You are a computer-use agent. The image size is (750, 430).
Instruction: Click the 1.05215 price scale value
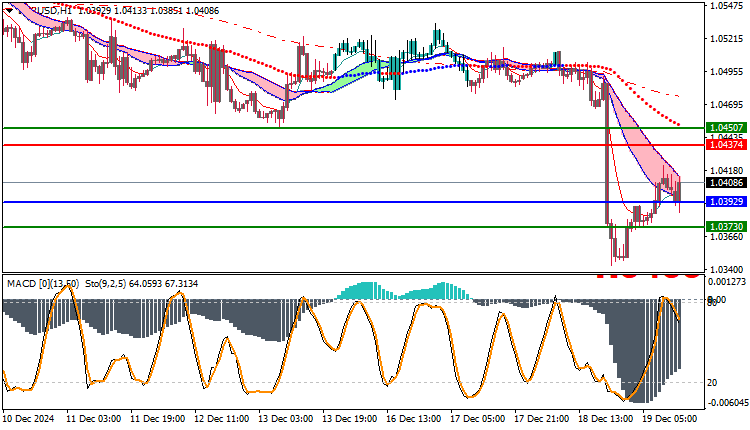(727, 39)
